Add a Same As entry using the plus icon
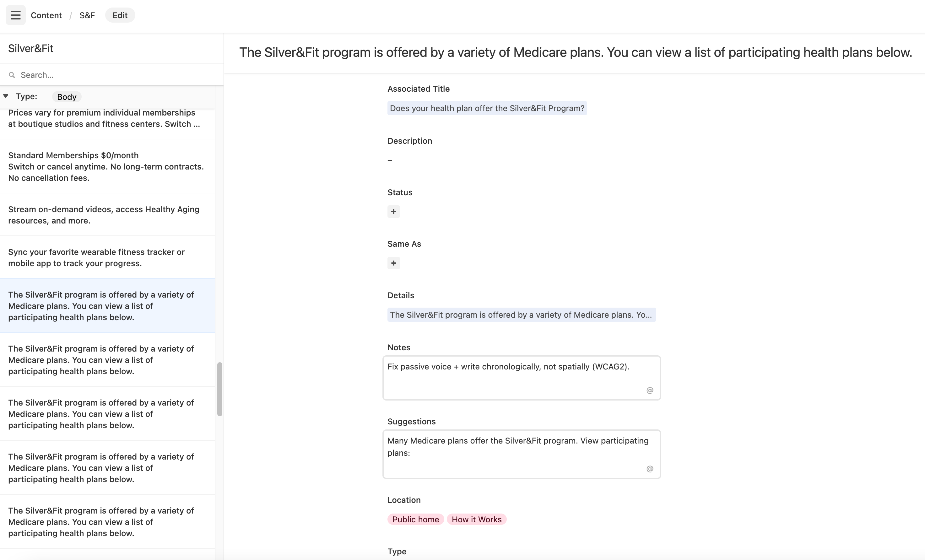 tap(393, 263)
